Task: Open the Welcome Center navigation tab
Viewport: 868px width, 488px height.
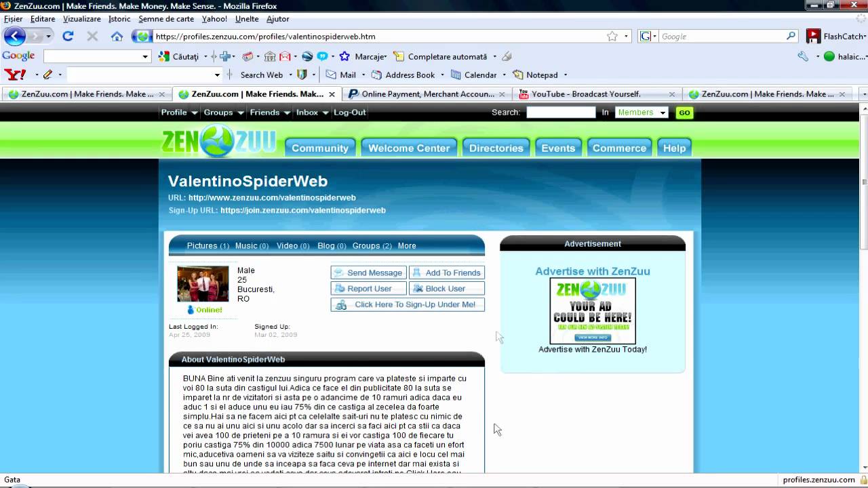Action: click(x=409, y=148)
